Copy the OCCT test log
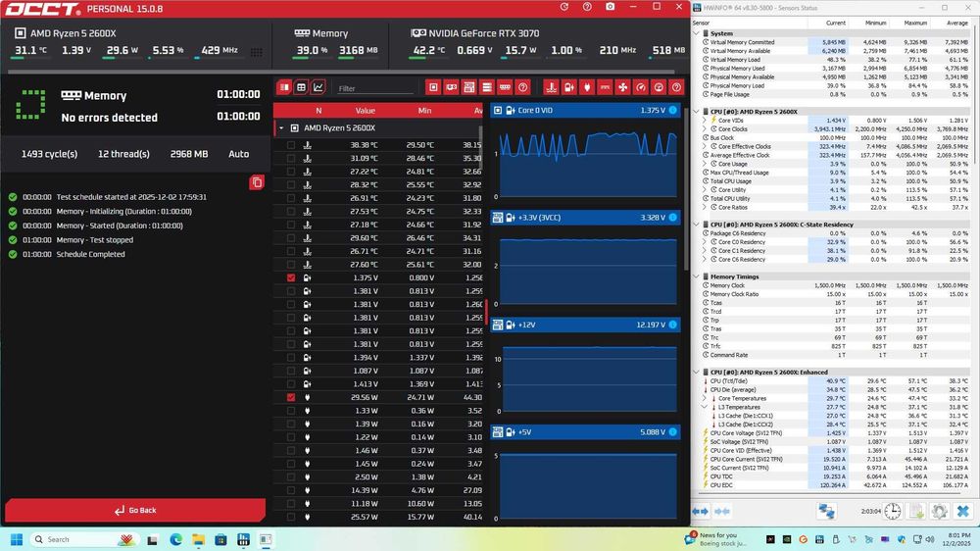This screenshot has height=551, width=980. [x=256, y=182]
